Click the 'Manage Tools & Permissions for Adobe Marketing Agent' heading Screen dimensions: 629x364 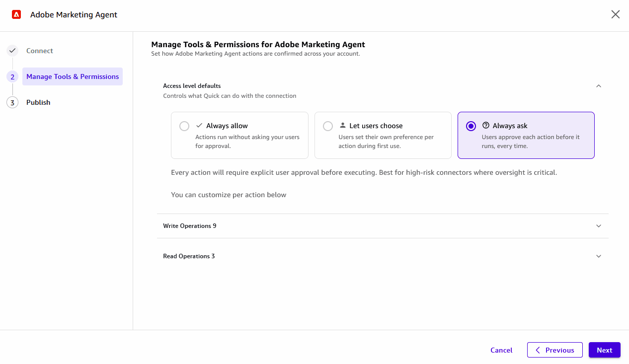tap(258, 44)
